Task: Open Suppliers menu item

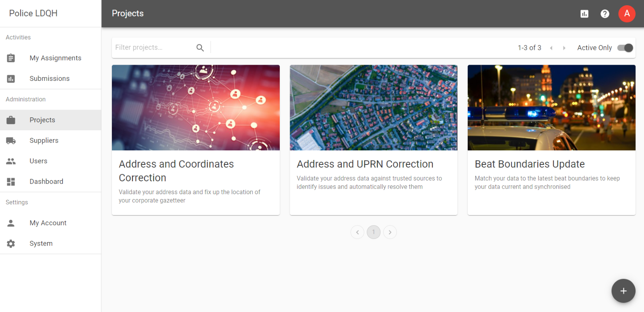Action: coord(51,140)
